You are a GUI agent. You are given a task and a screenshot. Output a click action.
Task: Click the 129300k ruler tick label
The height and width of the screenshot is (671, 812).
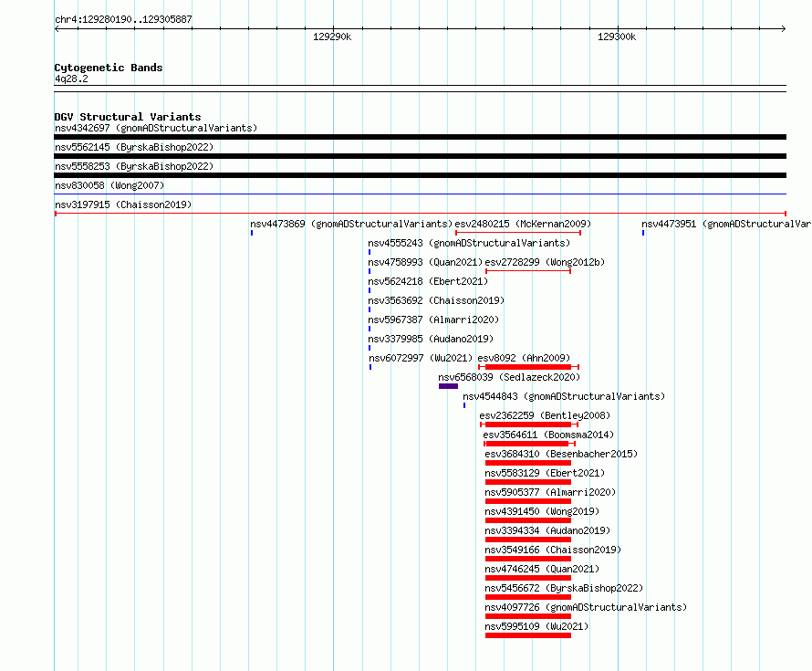coord(617,37)
